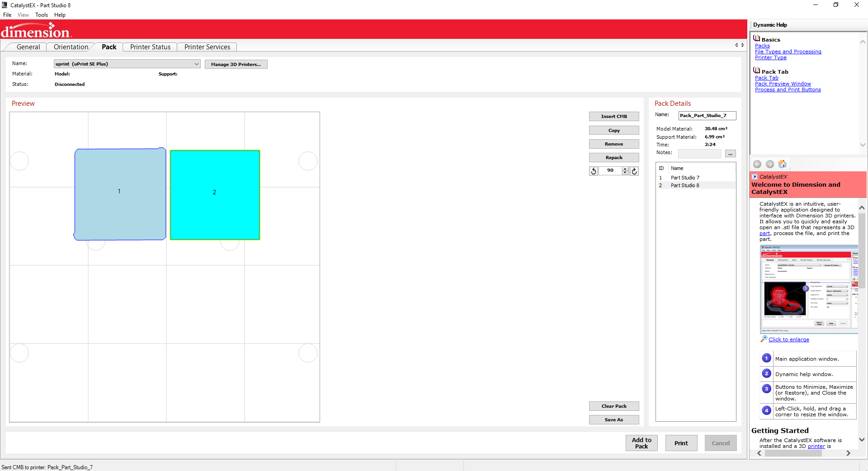
Task: Click the Repack button
Action: click(614, 157)
